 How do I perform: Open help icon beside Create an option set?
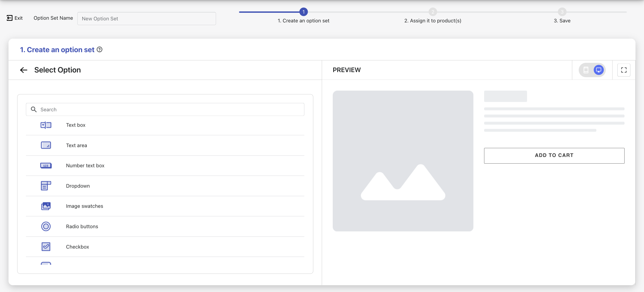point(100,49)
